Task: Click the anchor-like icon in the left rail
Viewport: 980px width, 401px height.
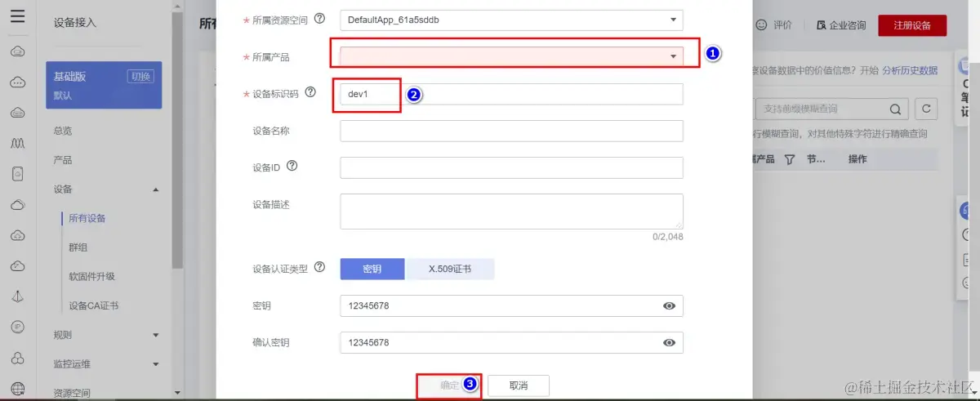Action: (x=18, y=296)
